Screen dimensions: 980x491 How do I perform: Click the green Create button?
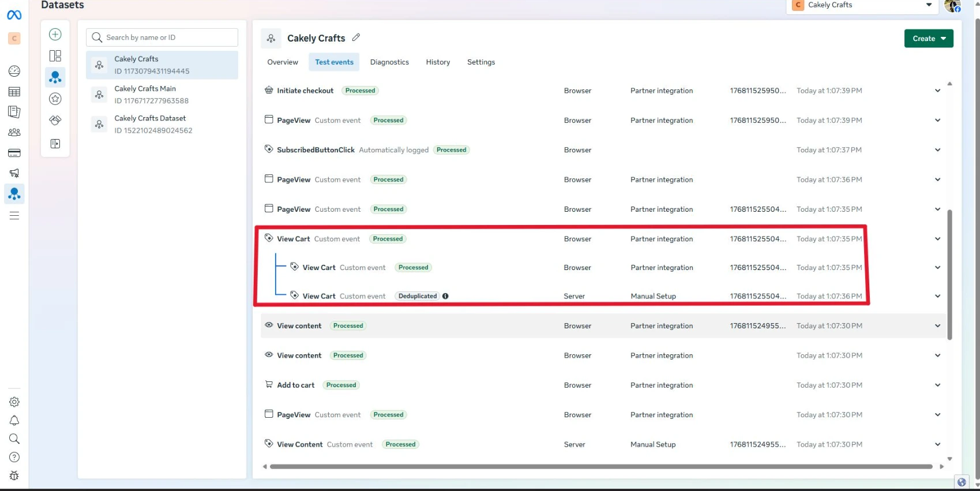click(x=928, y=39)
